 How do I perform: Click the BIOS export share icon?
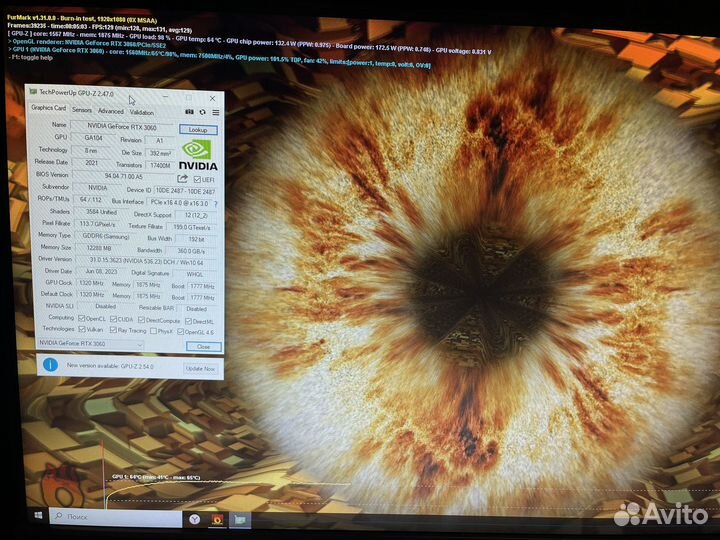(182, 179)
